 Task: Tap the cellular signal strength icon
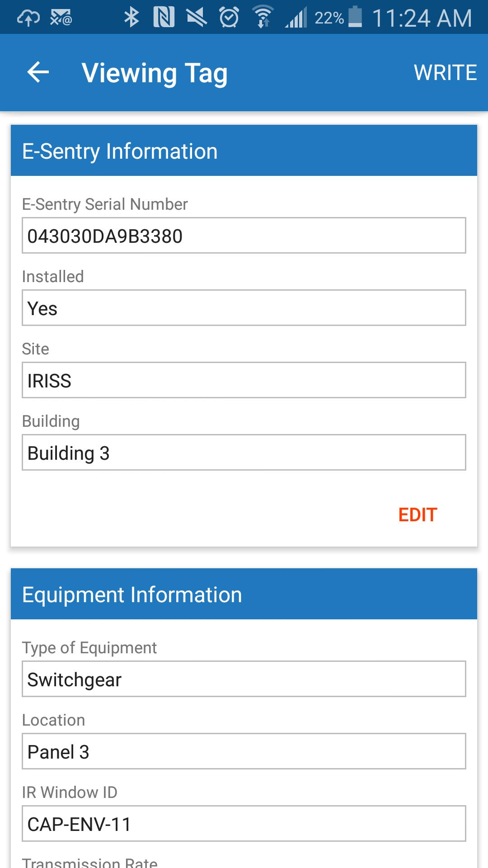296,18
